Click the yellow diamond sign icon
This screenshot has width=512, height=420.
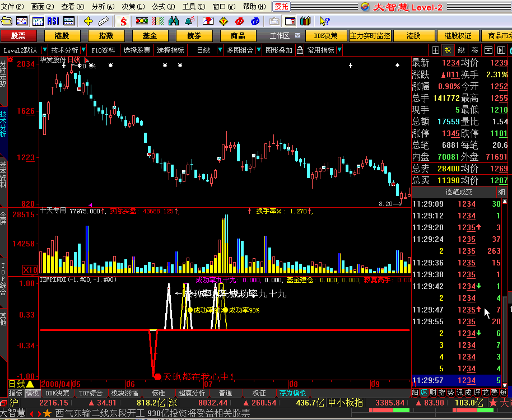click(224, 21)
